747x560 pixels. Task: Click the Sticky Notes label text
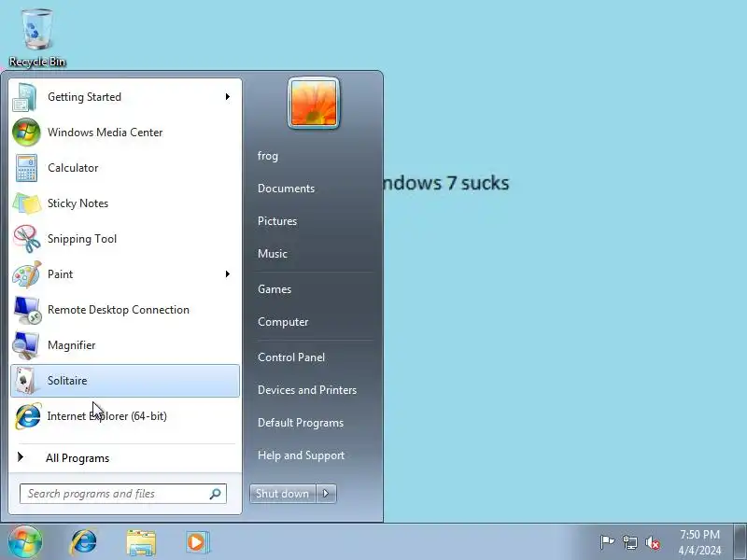[78, 203]
